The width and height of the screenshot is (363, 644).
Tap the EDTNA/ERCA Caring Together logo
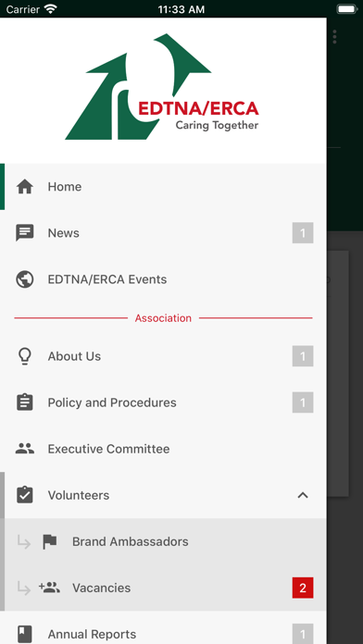pyautogui.click(x=162, y=87)
